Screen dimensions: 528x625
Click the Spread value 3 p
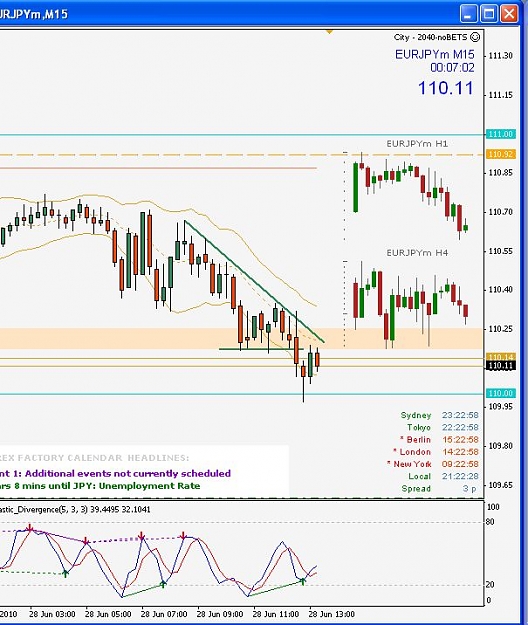point(469,488)
